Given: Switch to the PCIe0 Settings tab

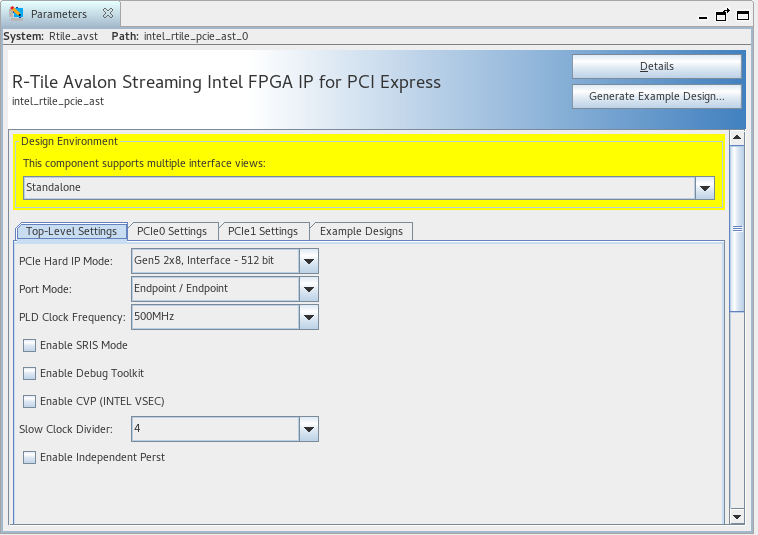Looking at the screenshot, I should [172, 232].
